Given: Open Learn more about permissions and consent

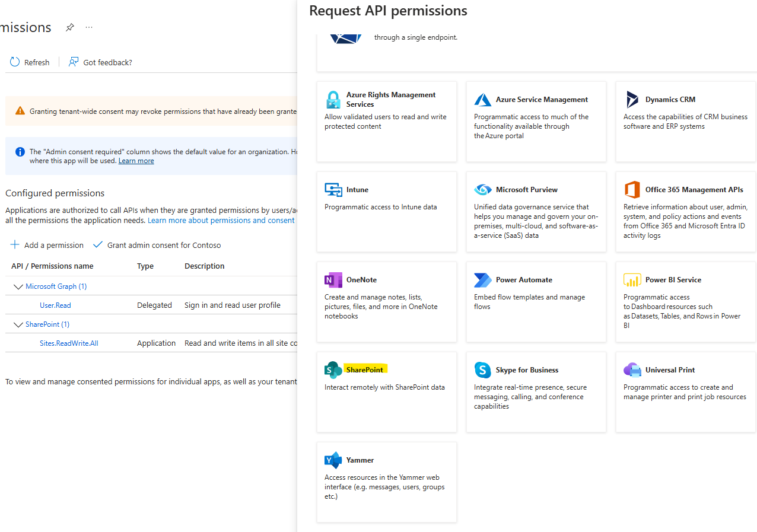Looking at the screenshot, I should pyautogui.click(x=221, y=220).
